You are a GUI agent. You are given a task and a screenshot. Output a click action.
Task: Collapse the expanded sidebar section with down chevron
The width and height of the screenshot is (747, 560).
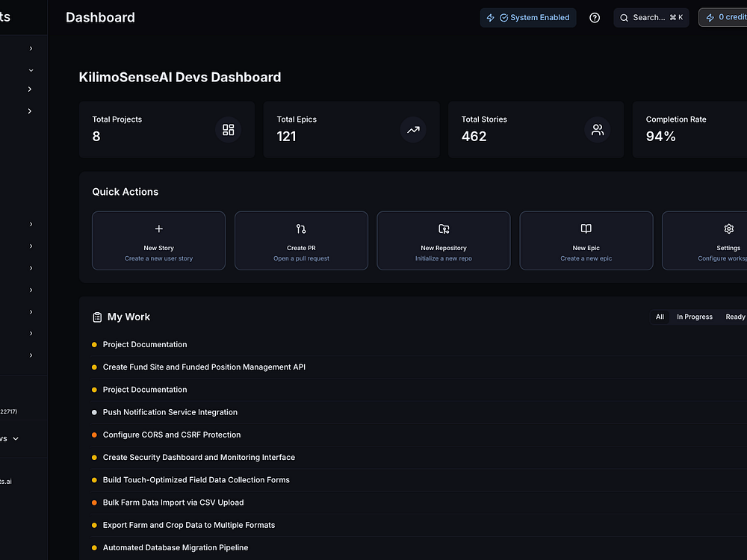31,70
